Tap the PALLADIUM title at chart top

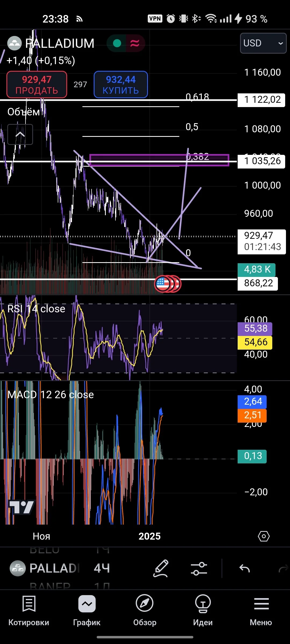tap(60, 43)
